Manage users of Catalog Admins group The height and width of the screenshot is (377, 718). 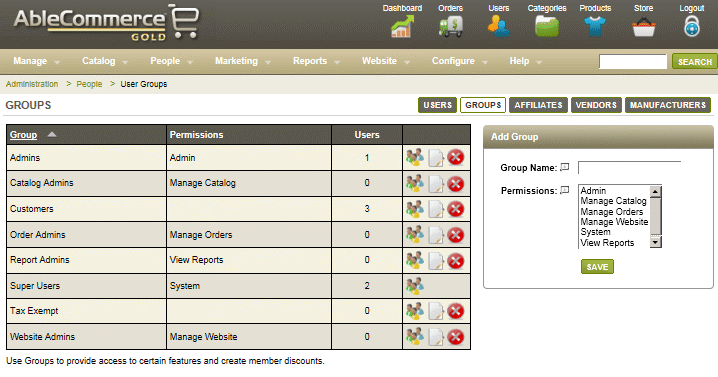point(415,183)
